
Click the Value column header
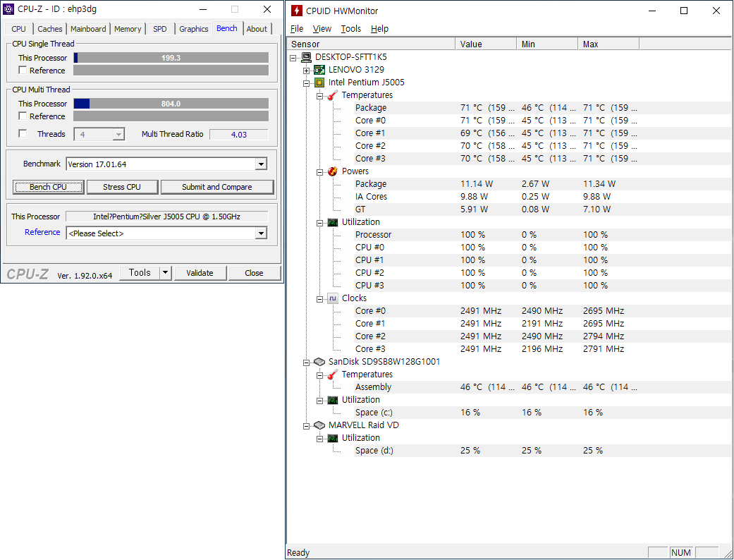(486, 44)
